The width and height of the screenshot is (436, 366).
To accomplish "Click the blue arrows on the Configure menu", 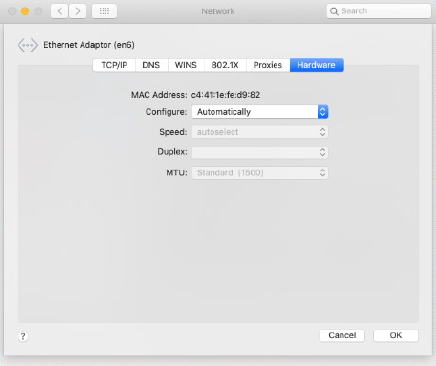I will 323,112.
